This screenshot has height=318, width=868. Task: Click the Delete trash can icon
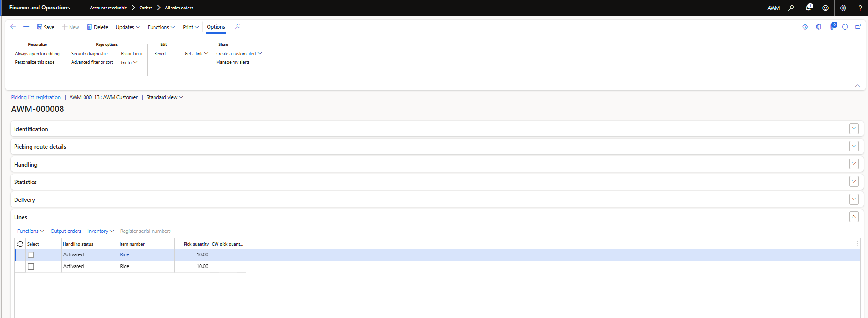(x=89, y=27)
